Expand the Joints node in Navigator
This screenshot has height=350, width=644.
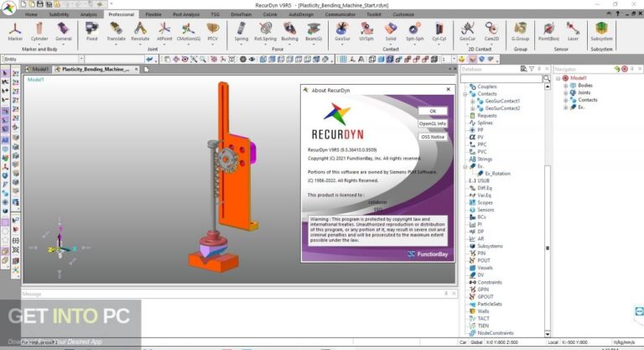[x=565, y=93]
